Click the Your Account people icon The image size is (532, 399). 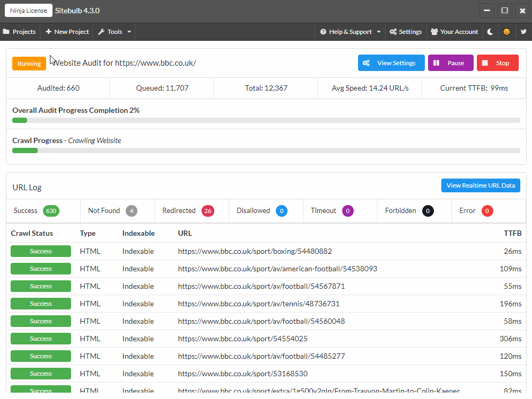click(434, 32)
